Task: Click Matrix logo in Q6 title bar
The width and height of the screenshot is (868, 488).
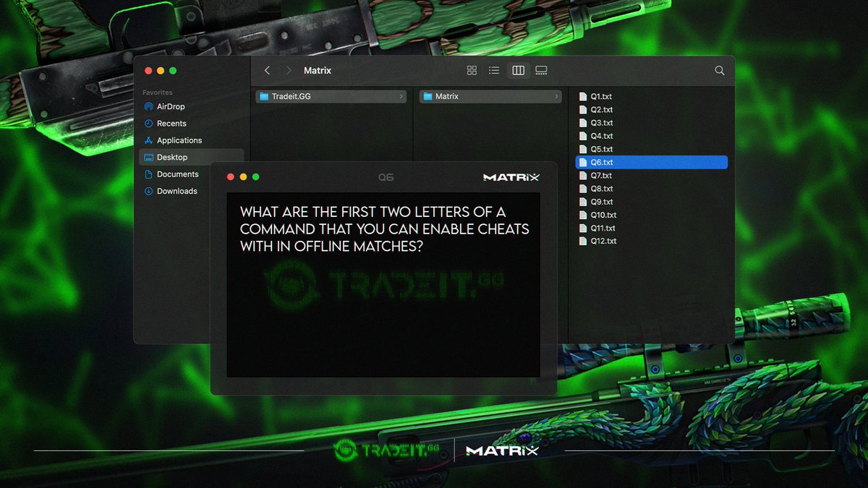Action: point(511,177)
